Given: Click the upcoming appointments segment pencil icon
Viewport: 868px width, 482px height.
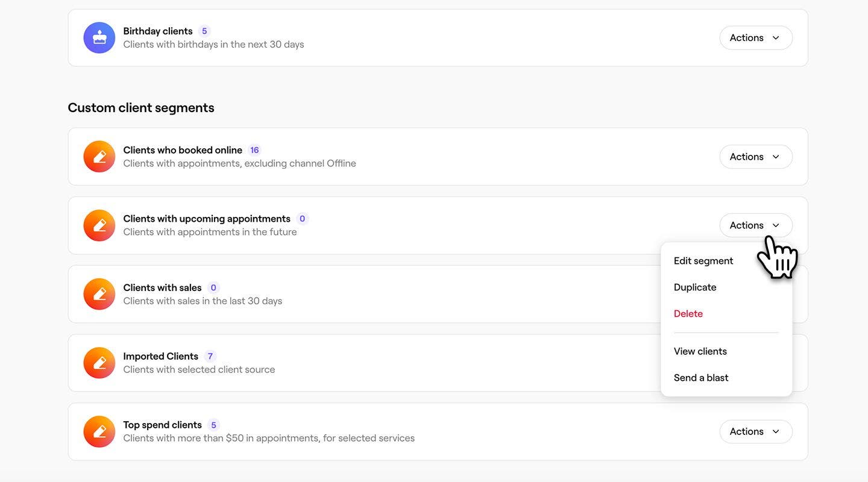Looking at the screenshot, I should click(99, 225).
